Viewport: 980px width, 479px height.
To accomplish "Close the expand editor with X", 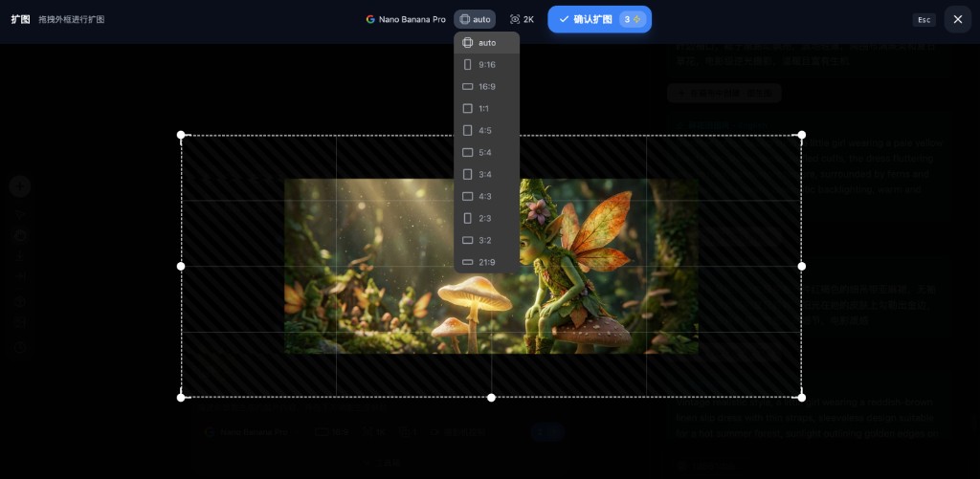I will tap(957, 19).
